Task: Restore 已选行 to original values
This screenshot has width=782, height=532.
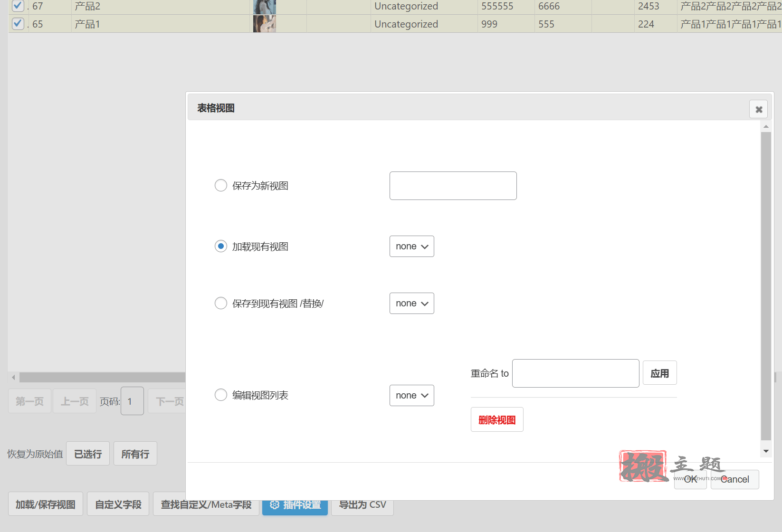Action: pos(88,454)
